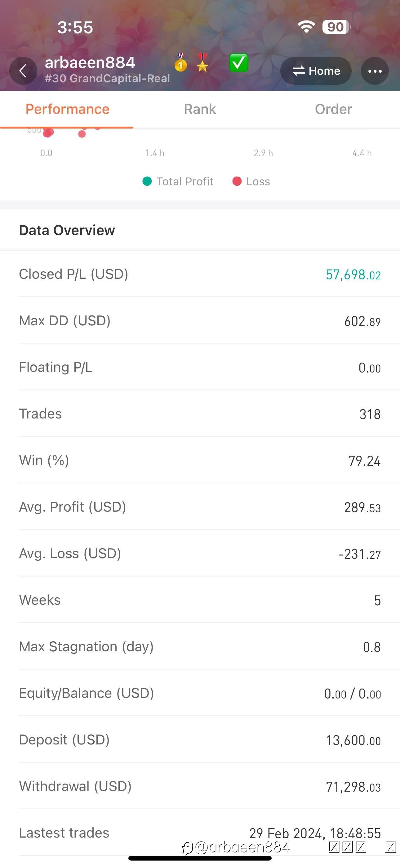Select the Performance tab

click(x=67, y=109)
